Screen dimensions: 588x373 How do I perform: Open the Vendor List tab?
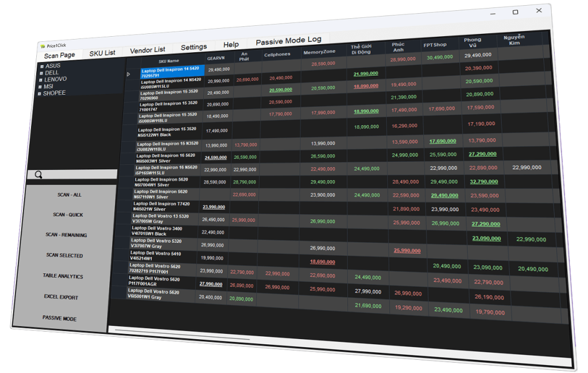[x=149, y=49]
